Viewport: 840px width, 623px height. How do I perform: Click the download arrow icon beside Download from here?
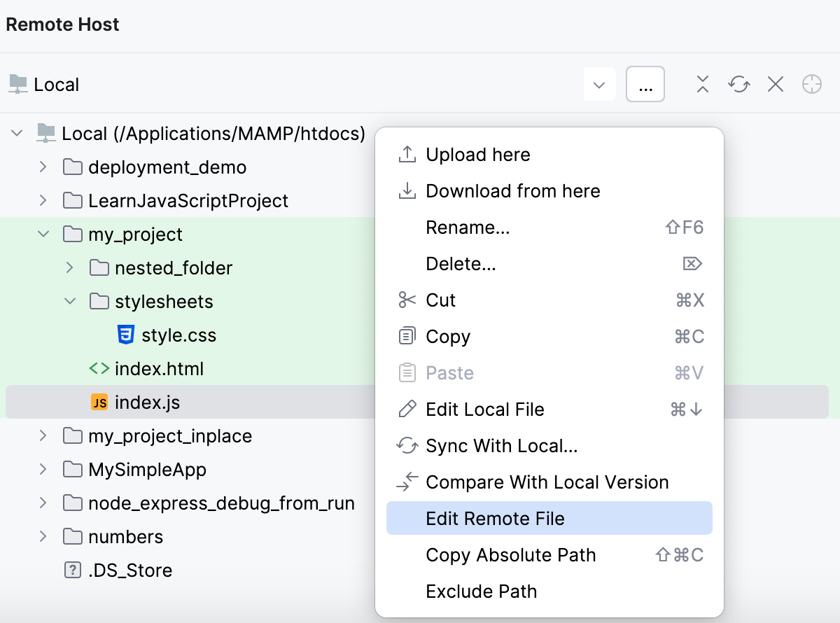coord(407,190)
